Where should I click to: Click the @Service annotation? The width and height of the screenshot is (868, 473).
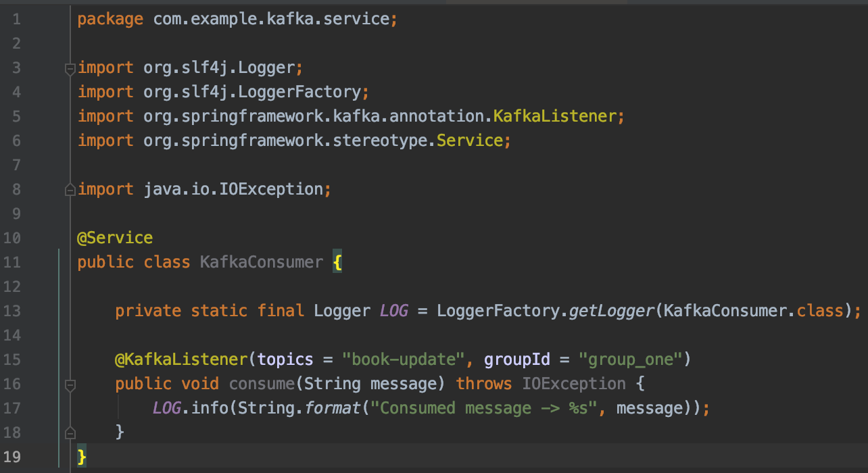point(115,237)
